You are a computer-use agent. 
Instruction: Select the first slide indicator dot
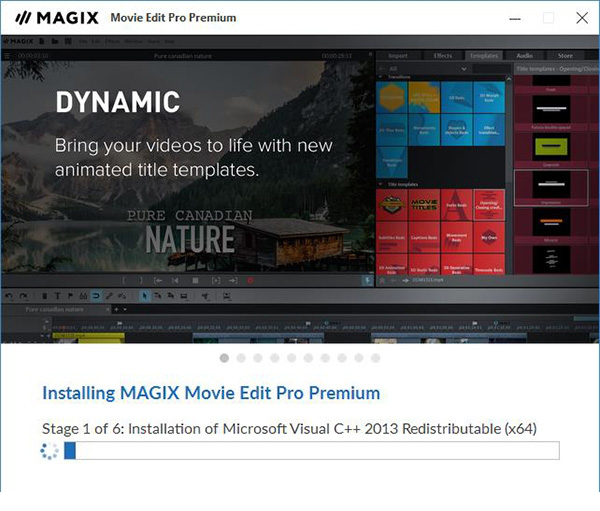224,358
